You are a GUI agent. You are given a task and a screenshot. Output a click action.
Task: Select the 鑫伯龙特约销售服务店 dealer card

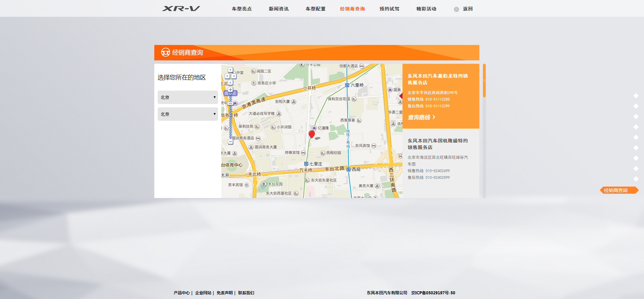point(441,96)
